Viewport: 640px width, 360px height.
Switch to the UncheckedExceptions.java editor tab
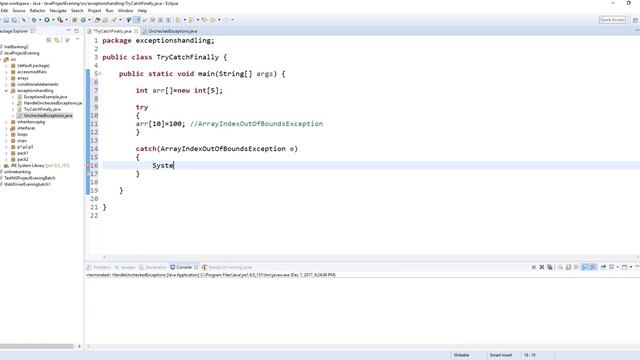coord(172,31)
